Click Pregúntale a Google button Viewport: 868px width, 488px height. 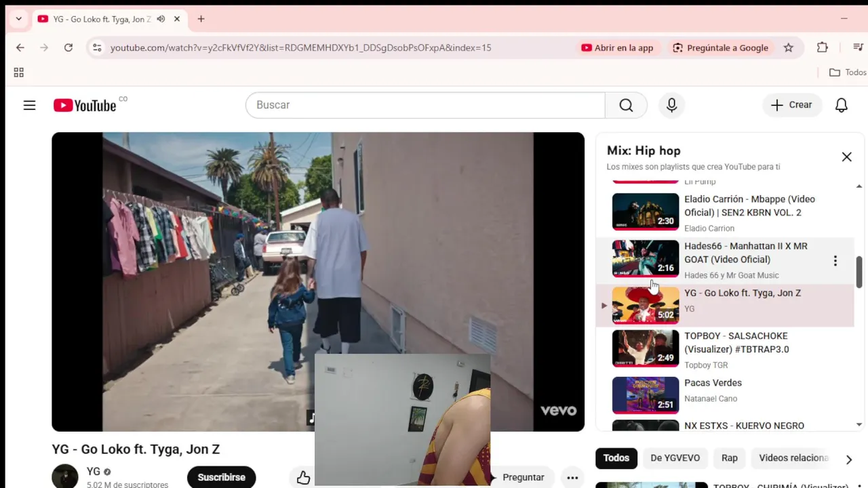pyautogui.click(x=720, y=47)
